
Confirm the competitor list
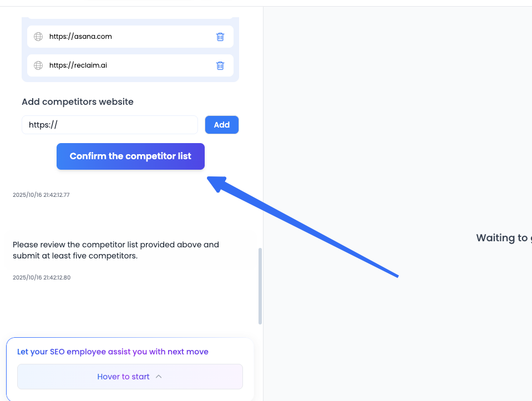130,156
